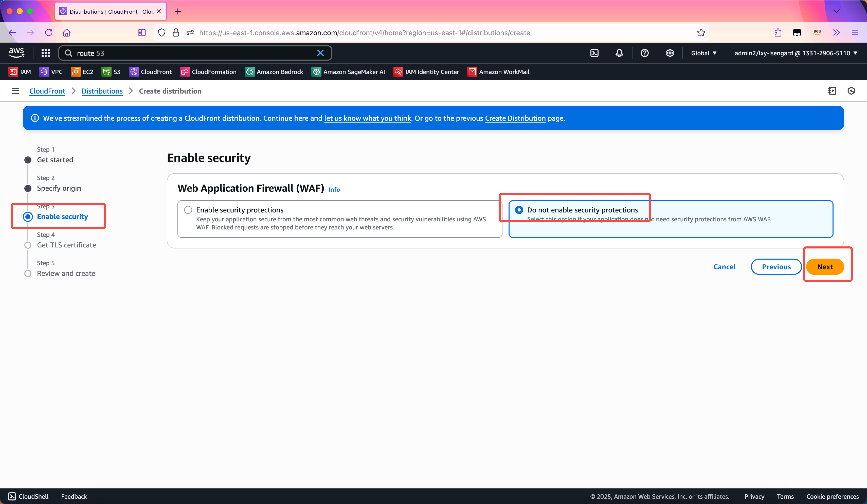This screenshot has height=504, width=867.
Task: Open the settings gear in the AWS header
Action: click(670, 53)
